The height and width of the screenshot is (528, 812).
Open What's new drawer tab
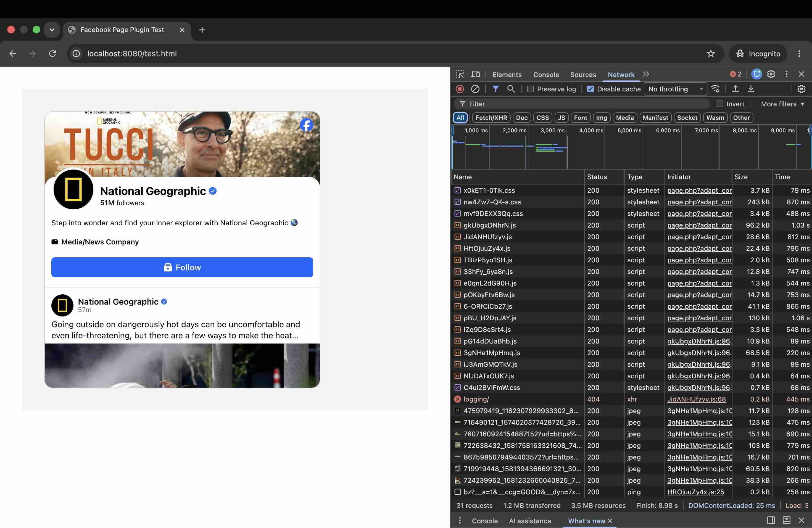586,521
